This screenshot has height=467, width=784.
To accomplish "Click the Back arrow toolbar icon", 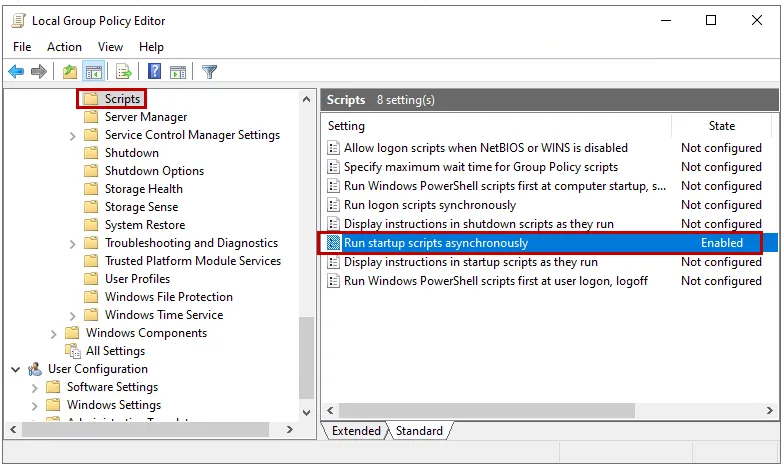I will pos(16,72).
